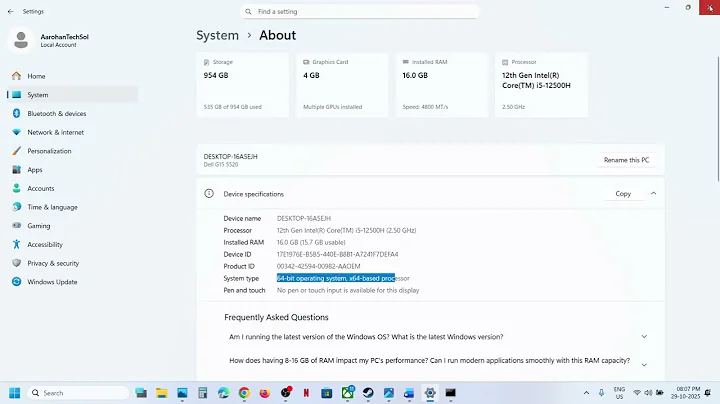Click the Processor value i5-12500H (2.50 GHz)
Screen dimensions: 720x404
[346, 230]
